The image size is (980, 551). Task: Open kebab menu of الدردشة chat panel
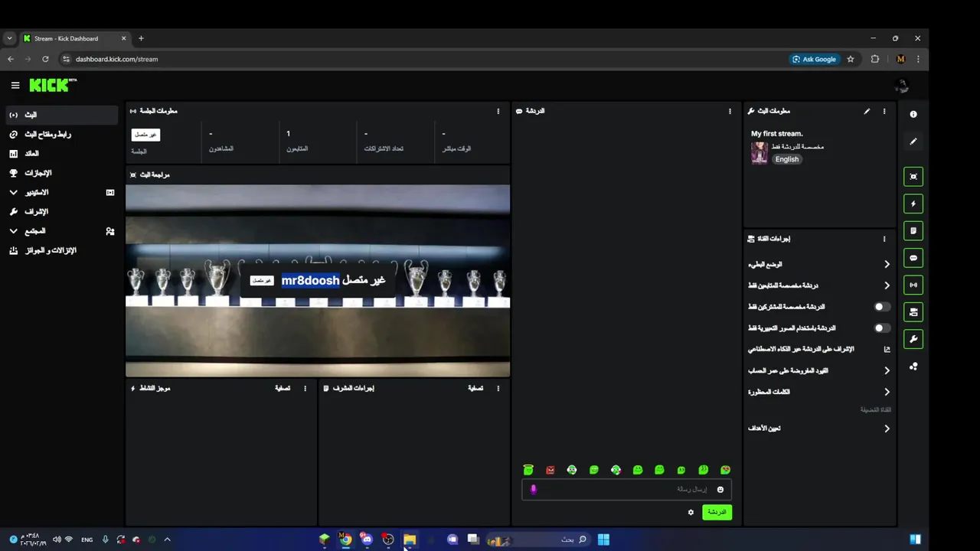[x=730, y=111]
